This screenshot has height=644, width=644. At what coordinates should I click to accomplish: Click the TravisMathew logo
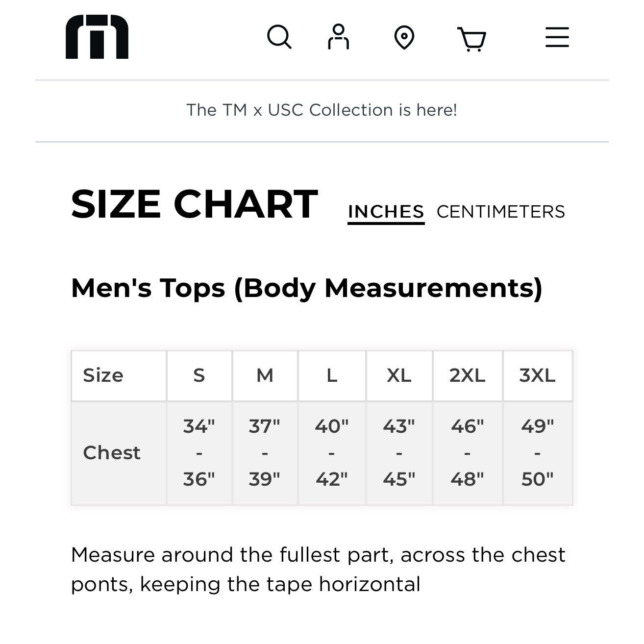point(97,37)
